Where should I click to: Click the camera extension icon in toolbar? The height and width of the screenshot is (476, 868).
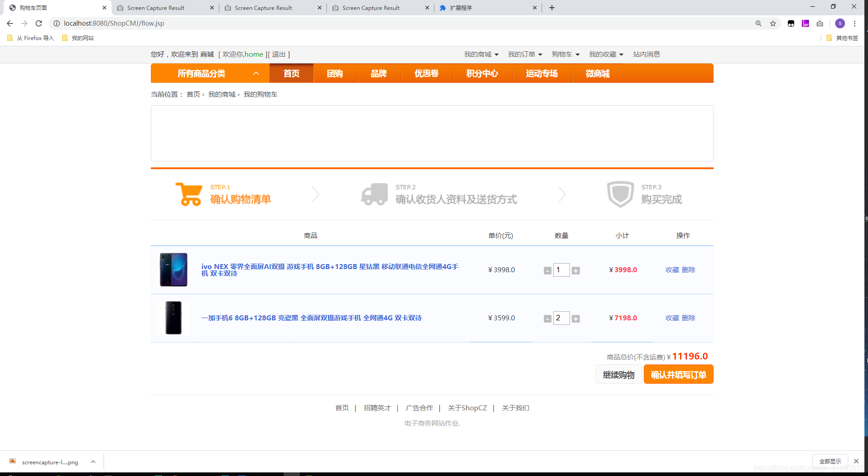click(820, 23)
